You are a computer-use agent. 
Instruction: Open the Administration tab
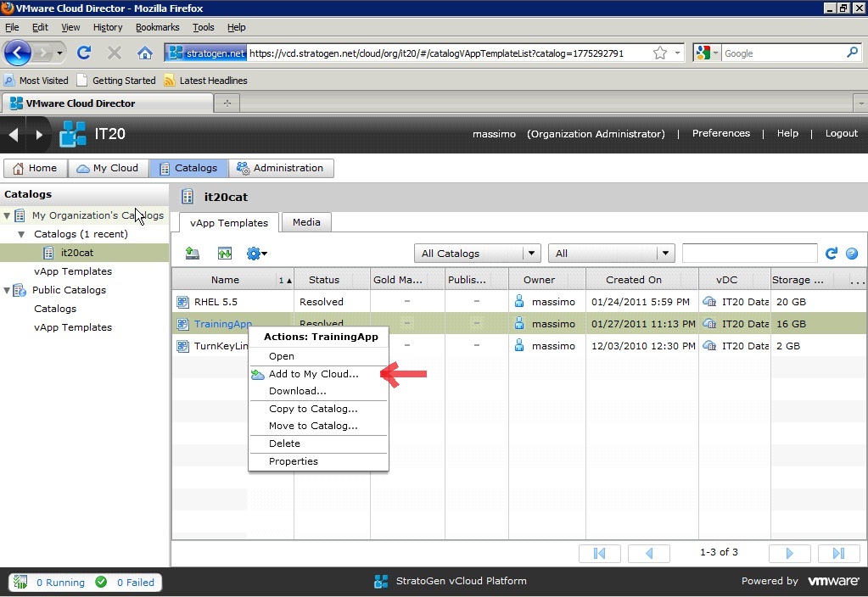pos(281,168)
